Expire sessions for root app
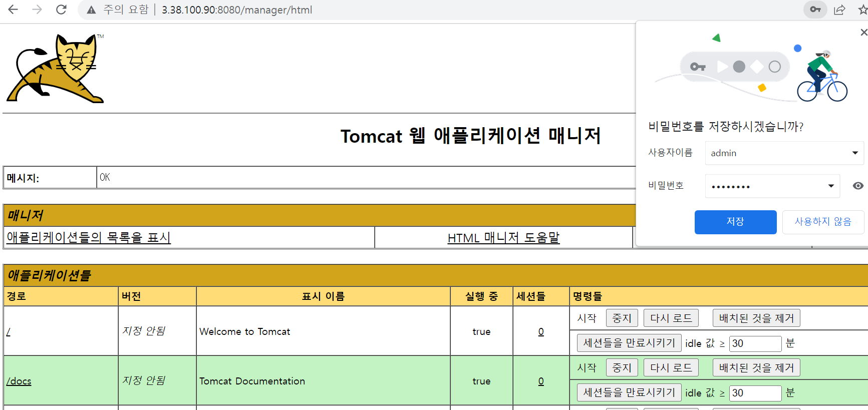This screenshot has width=868, height=410. click(x=629, y=343)
